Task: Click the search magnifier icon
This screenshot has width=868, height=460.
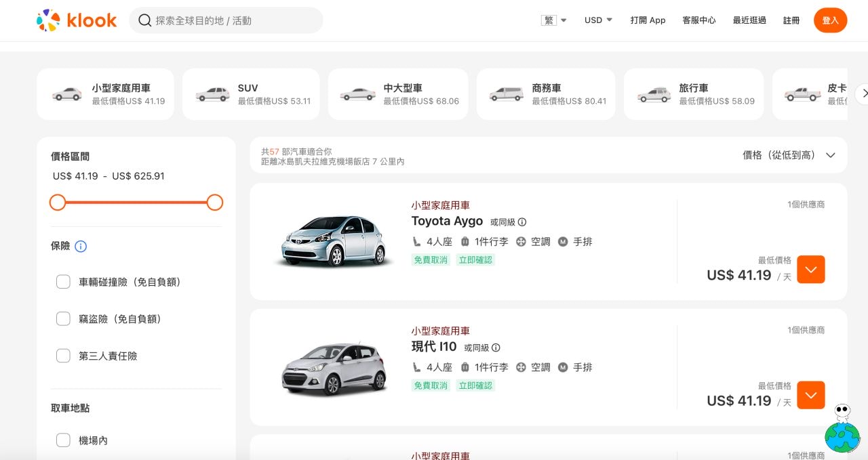Action: [144, 20]
